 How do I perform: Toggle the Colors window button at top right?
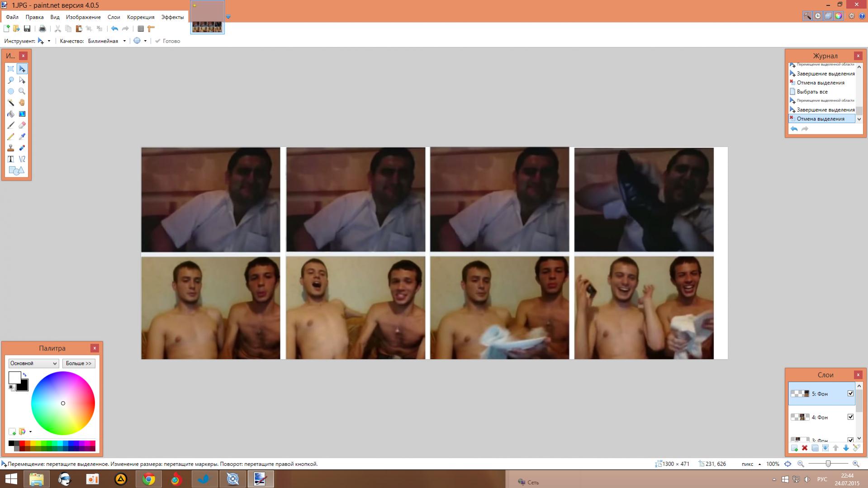coord(839,16)
